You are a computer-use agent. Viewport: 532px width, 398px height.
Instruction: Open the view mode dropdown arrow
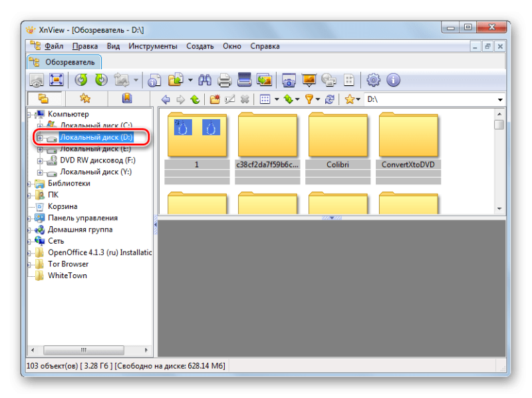(277, 100)
